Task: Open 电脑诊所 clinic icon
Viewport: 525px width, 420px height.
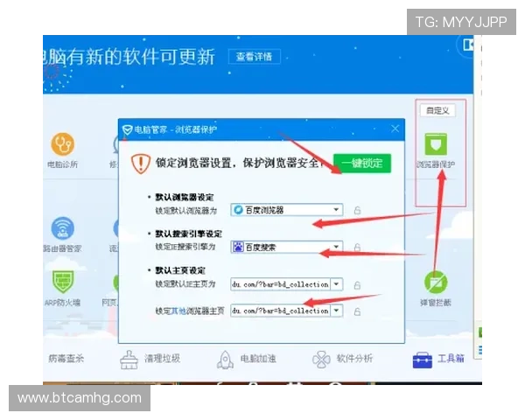Action: (63, 144)
